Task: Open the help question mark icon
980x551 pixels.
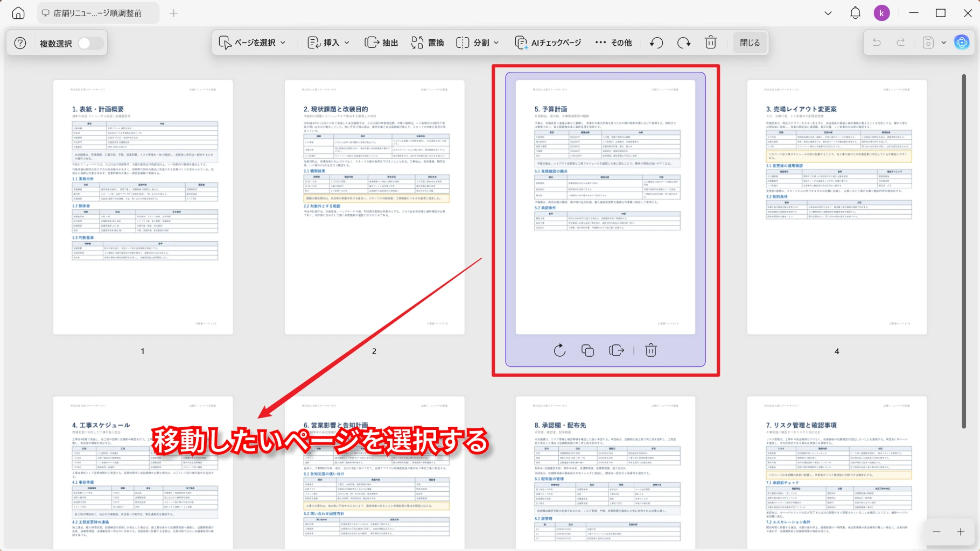Action: (20, 43)
